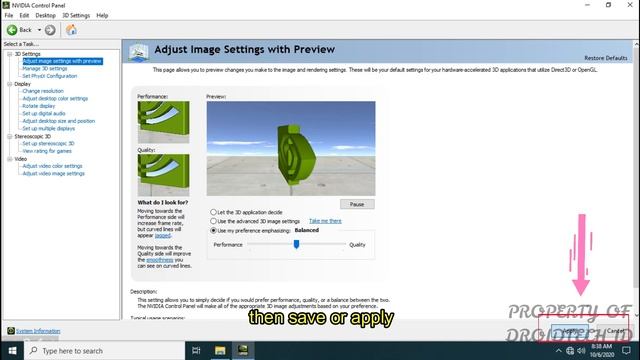Click the Forward arrow icon in toolbar

[50, 30]
